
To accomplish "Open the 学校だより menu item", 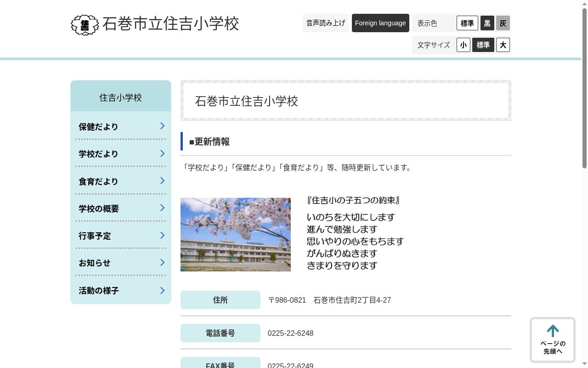I will click(x=121, y=154).
